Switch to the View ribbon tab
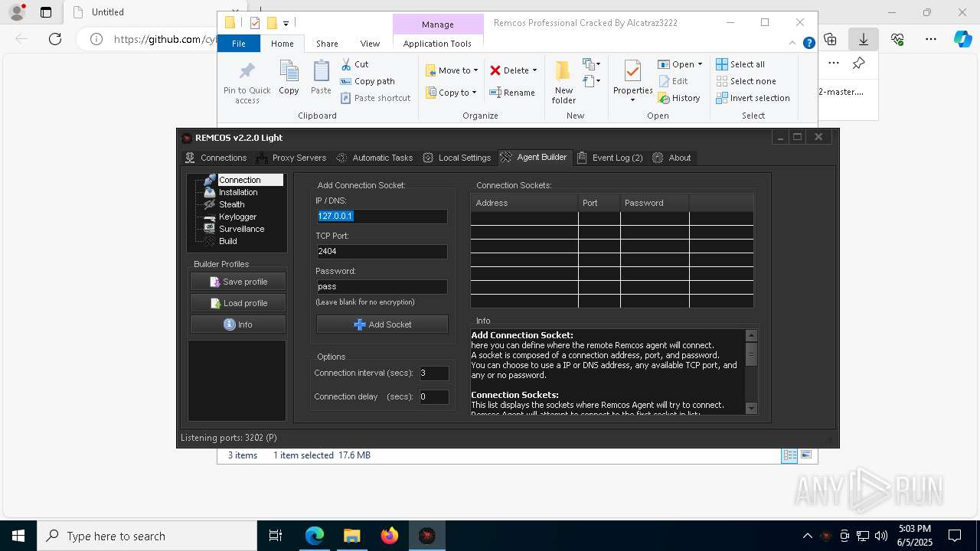Viewport: 980px width, 551px height. point(370,44)
